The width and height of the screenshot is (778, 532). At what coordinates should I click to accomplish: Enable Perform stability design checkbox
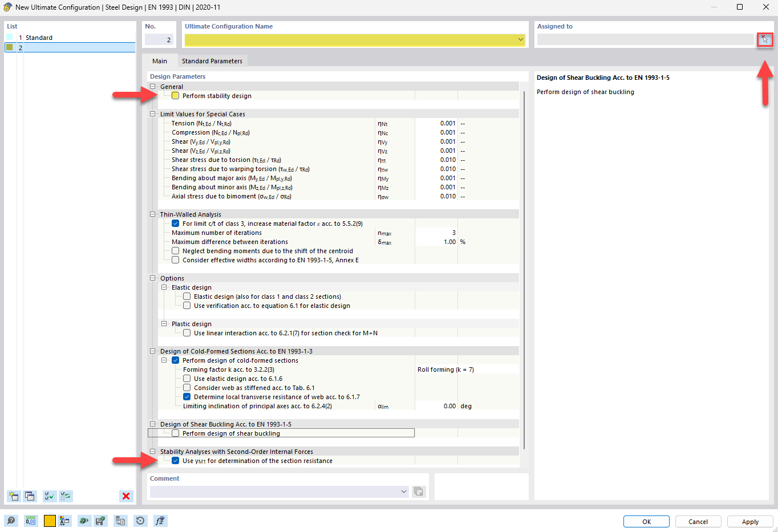175,96
